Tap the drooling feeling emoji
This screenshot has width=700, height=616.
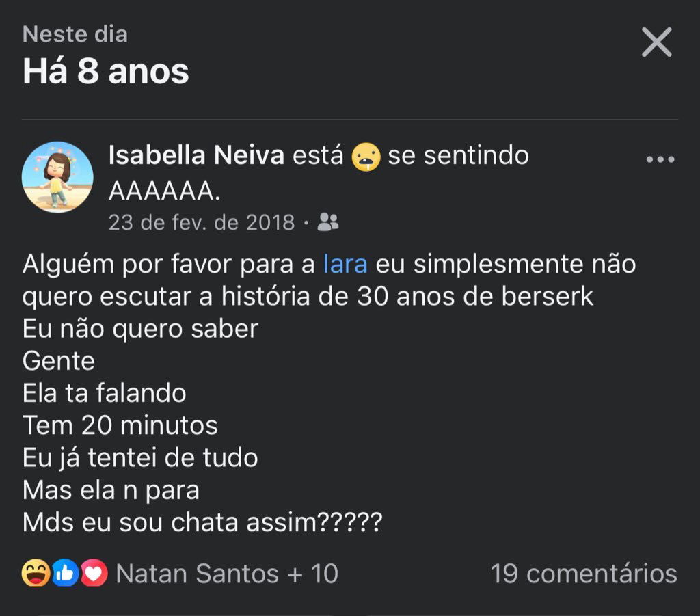tap(366, 157)
